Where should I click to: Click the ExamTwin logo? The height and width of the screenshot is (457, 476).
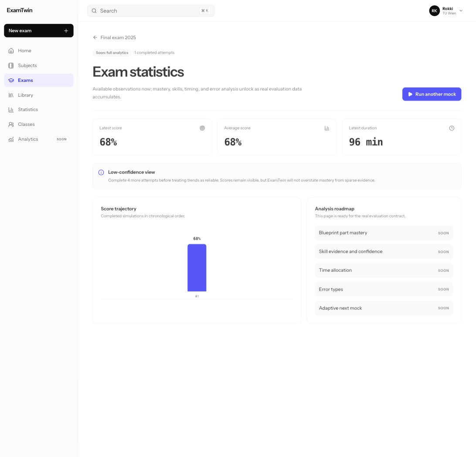20,10
